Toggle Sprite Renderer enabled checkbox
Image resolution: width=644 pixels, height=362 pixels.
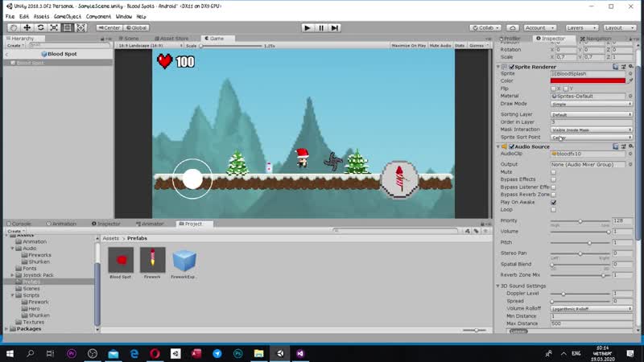pos(511,67)
